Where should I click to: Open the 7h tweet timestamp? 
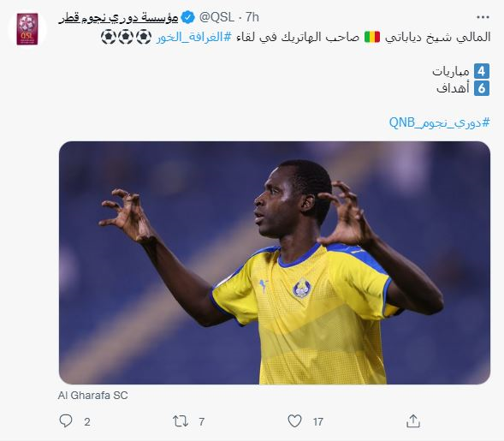pyautogui.click(x=252, y=17)
